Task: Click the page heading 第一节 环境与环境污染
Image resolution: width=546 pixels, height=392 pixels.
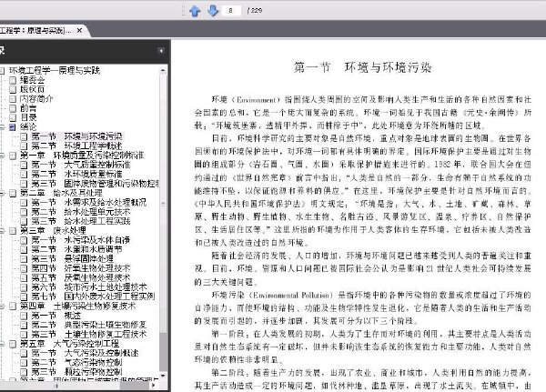Action: [x=363, y=67]
